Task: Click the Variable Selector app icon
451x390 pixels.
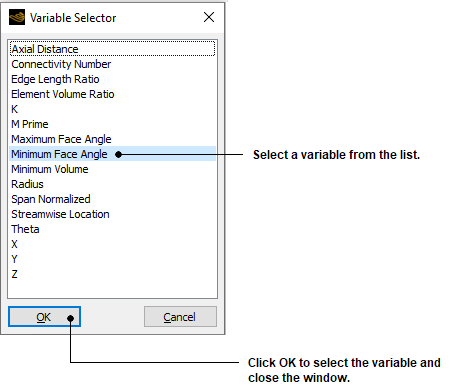Action: (x=17, y=17)
